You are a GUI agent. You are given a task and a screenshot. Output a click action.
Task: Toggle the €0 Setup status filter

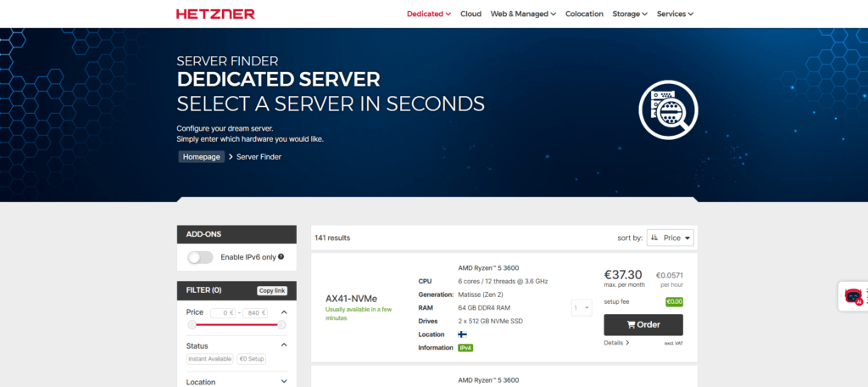[251, 359]
